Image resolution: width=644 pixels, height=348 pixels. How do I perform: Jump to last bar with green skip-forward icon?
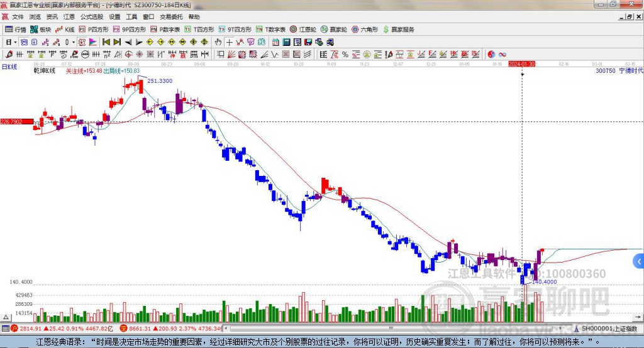pyautogui.click(x=117, y=42)
